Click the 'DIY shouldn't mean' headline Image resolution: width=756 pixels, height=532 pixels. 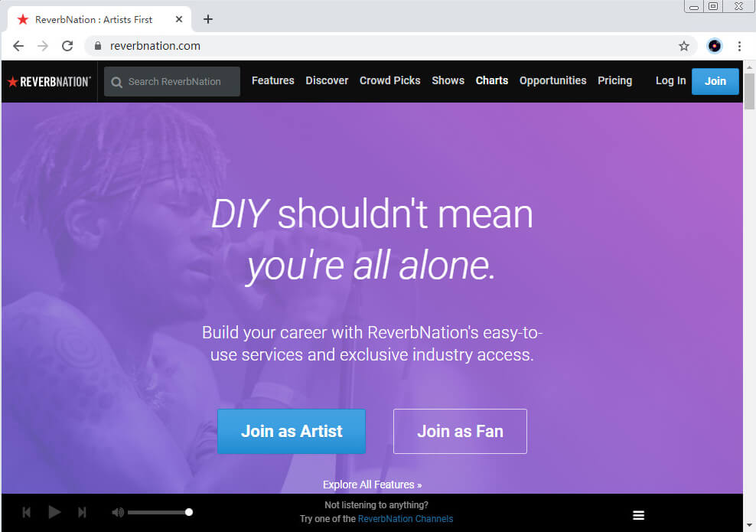pyautogui.click(x=372, y=214)
